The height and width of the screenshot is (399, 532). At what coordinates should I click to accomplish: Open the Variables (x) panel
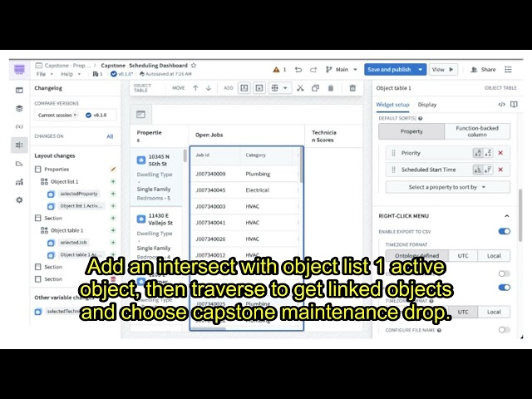(19, 126)
